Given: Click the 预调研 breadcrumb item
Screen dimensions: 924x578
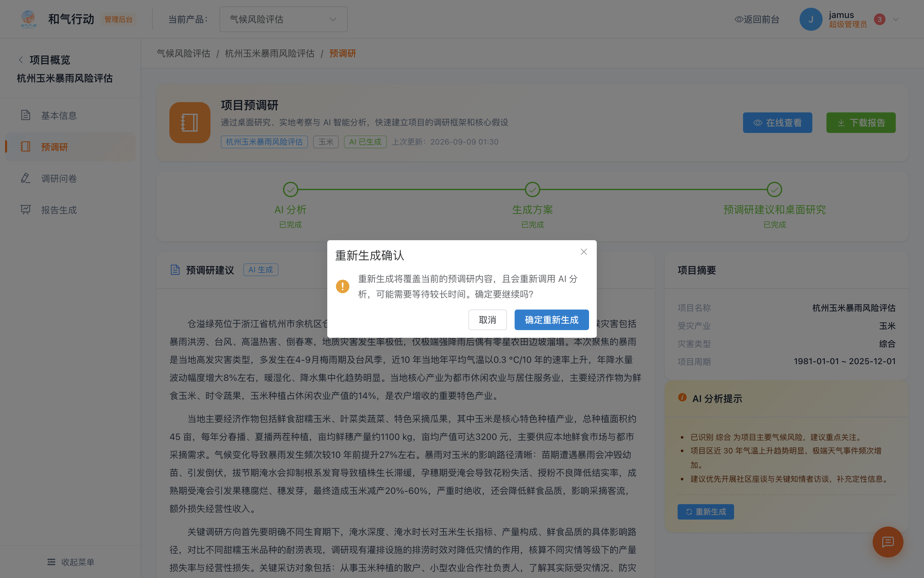Looking at the screenshot, I should 343,54.
